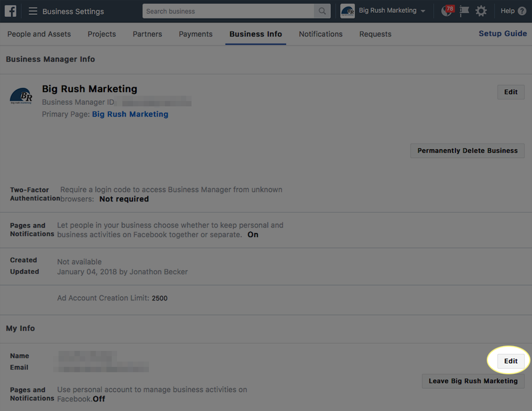Image resolution: width=532 pixels, height=411 pixels.
Task: Click the Big Rush Marketing business profile logo
Action: click(x=21, y=96)
